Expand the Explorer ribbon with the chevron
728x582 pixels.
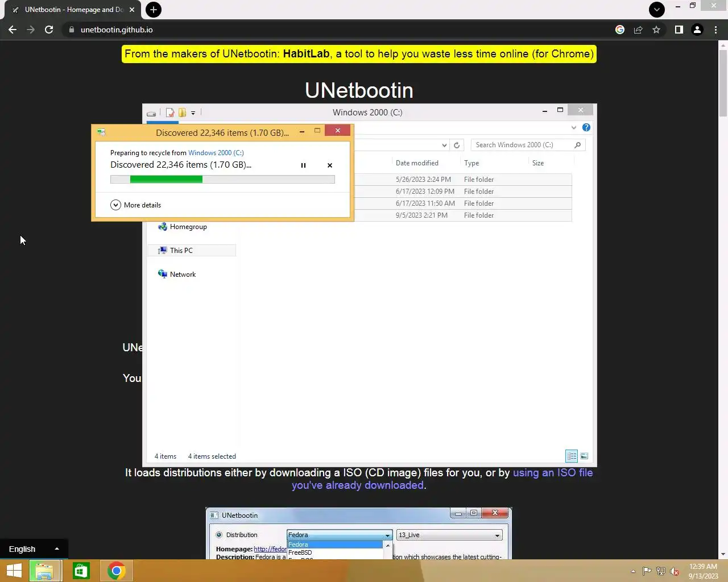click(574, 127)
